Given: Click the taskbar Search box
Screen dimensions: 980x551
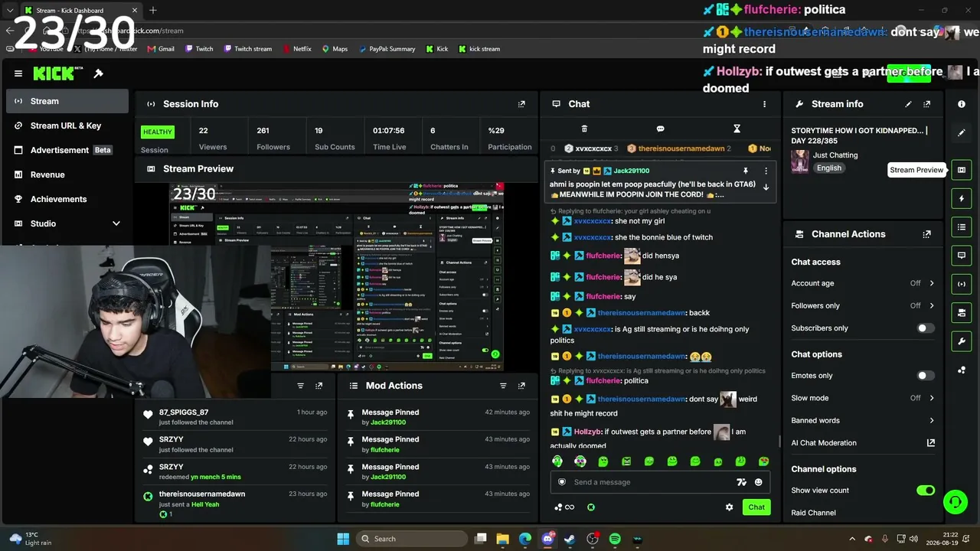Looking at the screenshot, I should point(411,539).
